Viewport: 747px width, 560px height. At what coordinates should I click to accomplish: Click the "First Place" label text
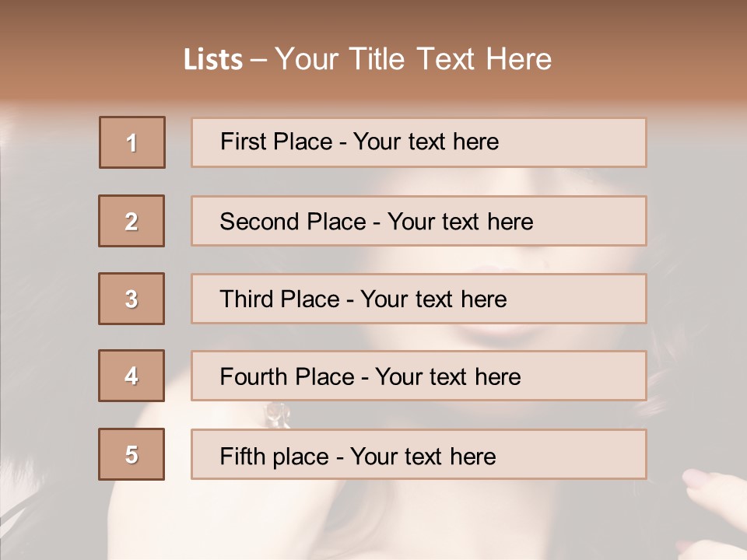(275, 142)
